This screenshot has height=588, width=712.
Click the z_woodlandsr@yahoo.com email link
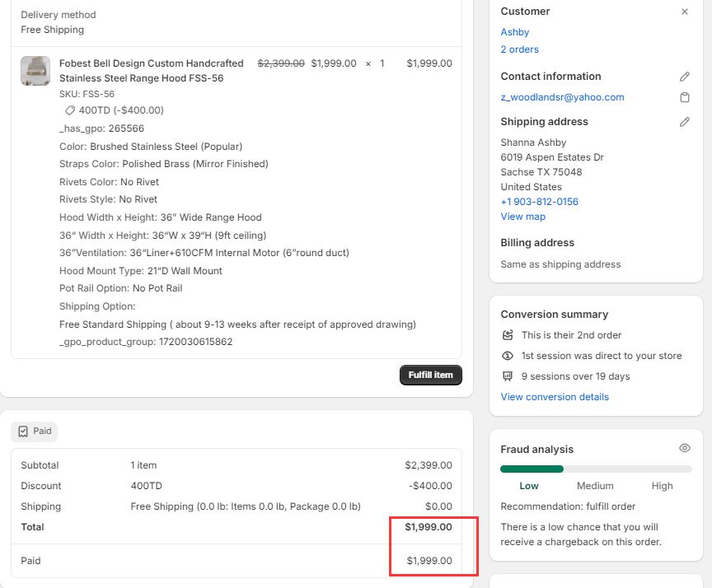tap(562, 97)
